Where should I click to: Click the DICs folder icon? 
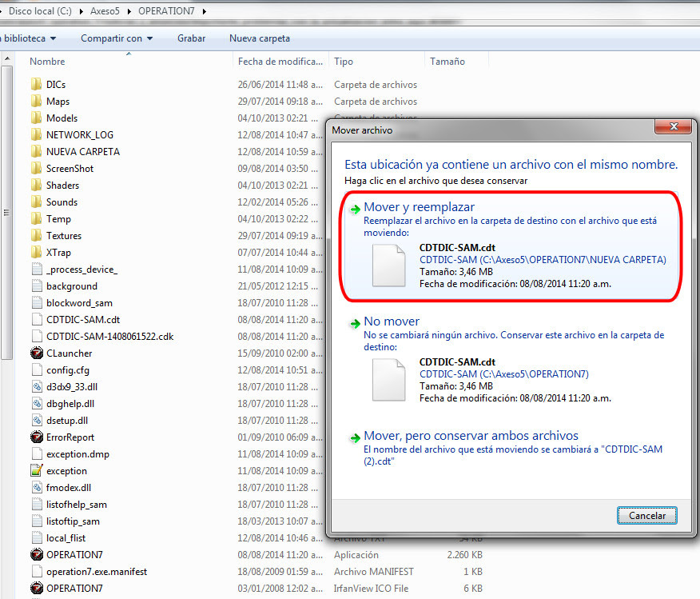pyautogui.click(x=37, y=85)
